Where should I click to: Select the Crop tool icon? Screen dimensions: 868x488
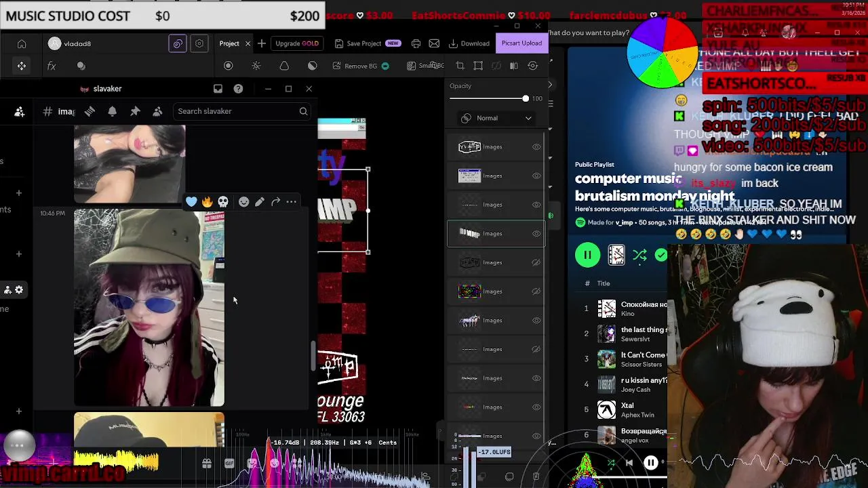click(x=460, y=66)
